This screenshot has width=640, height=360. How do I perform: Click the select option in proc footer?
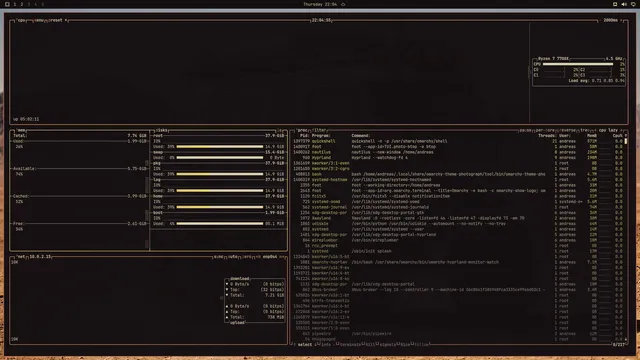pyautogui.click(x=304, y=345)
